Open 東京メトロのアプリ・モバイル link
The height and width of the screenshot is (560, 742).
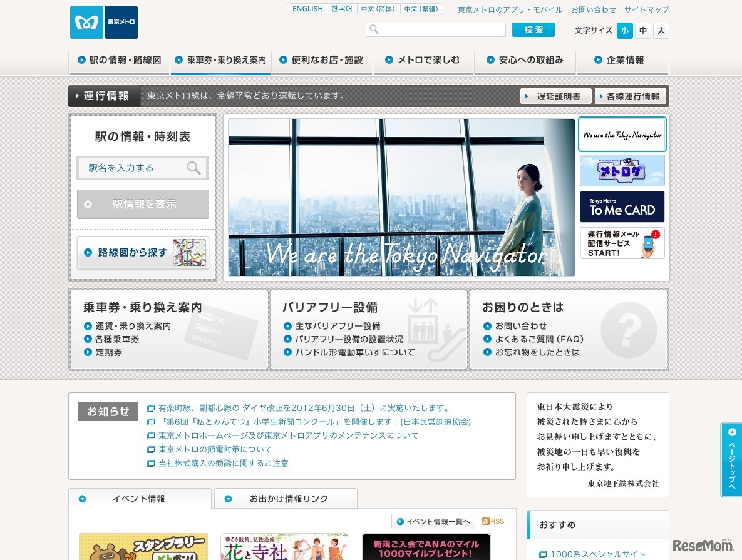pyautogui.click(x=510, y=9)
